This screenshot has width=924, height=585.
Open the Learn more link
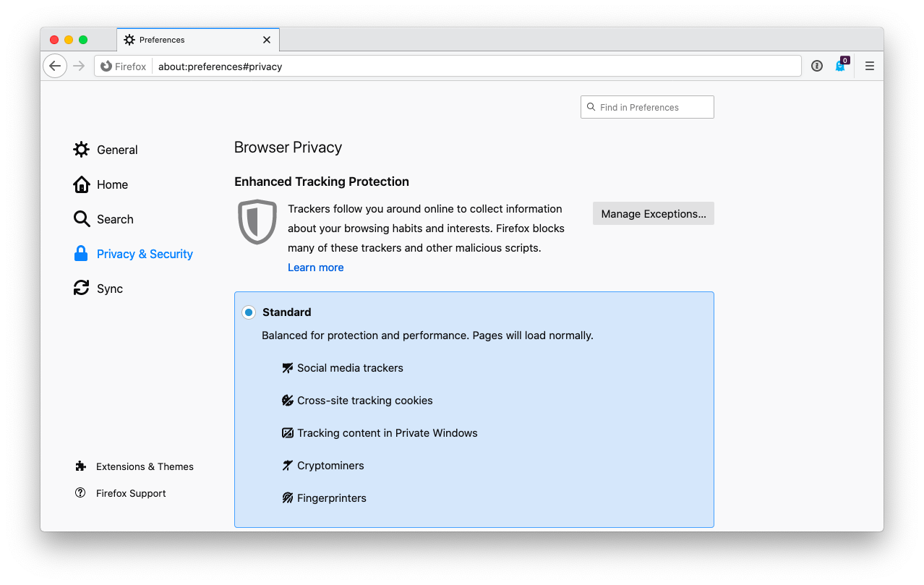click(x=315, y=267)
